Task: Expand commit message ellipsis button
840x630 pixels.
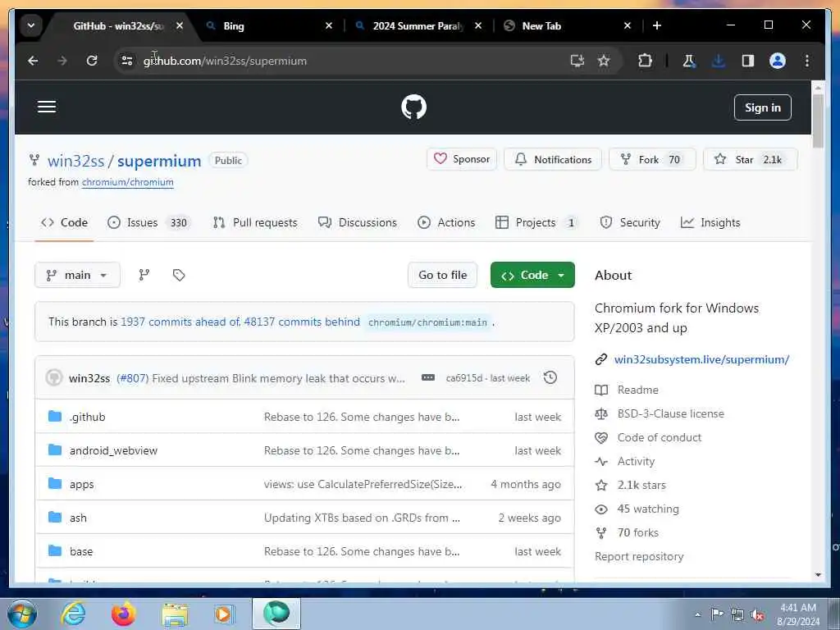Action: (x=428, y=377)
